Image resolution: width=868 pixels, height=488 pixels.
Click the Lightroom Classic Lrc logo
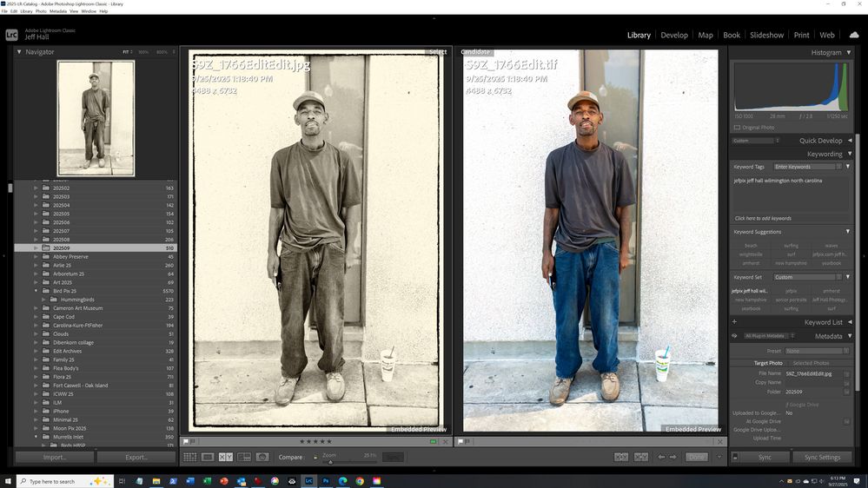[x=11, y=35]
